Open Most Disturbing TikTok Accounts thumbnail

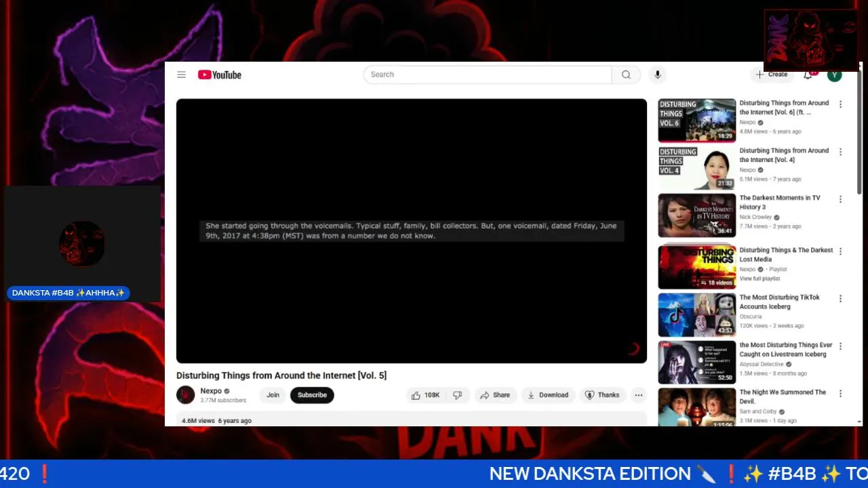point(696,314)
